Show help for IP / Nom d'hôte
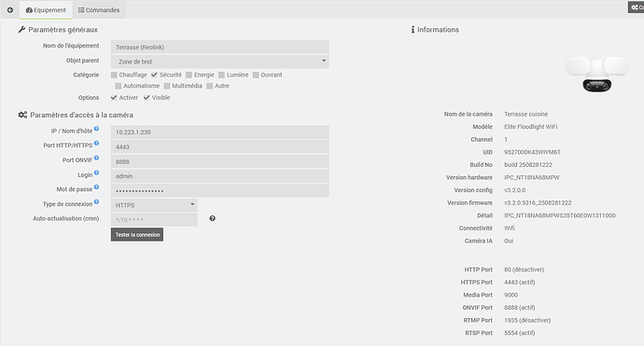This screenshot has width=644, height=346. (x=96, y=129)
